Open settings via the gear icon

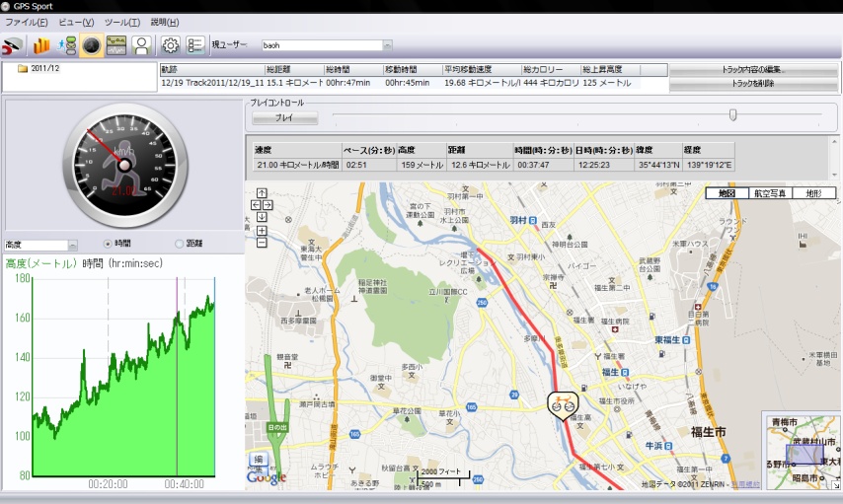click(170, 45)
